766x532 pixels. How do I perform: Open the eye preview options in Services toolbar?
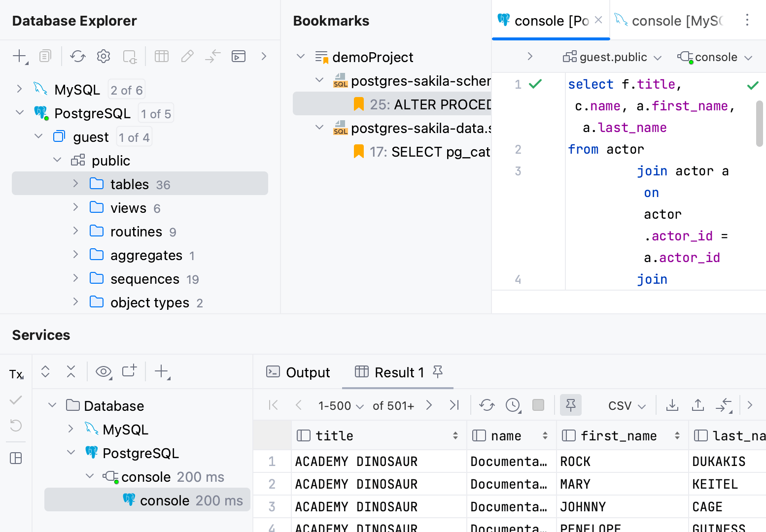point(103,371)
